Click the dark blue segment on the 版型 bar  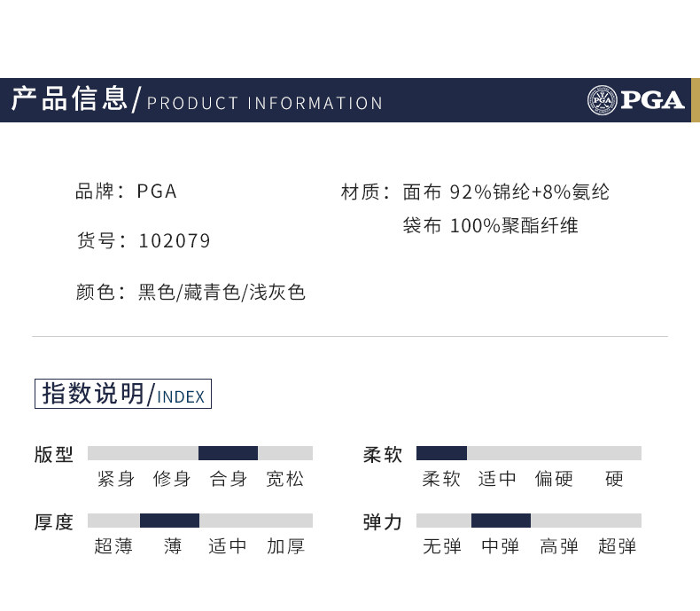(x=228, y=453)
